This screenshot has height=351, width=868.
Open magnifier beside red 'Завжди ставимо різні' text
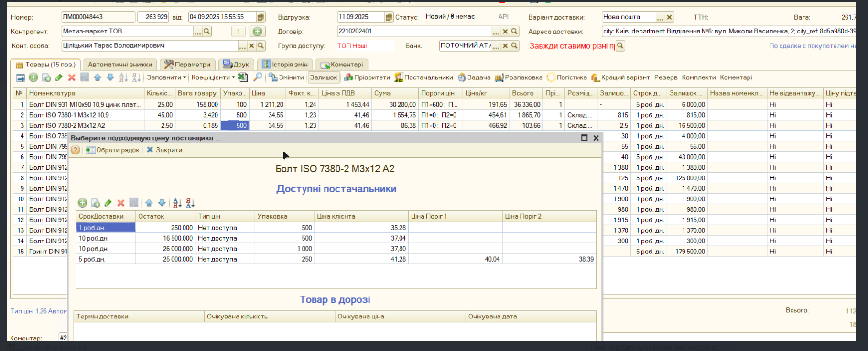point(620,46)
